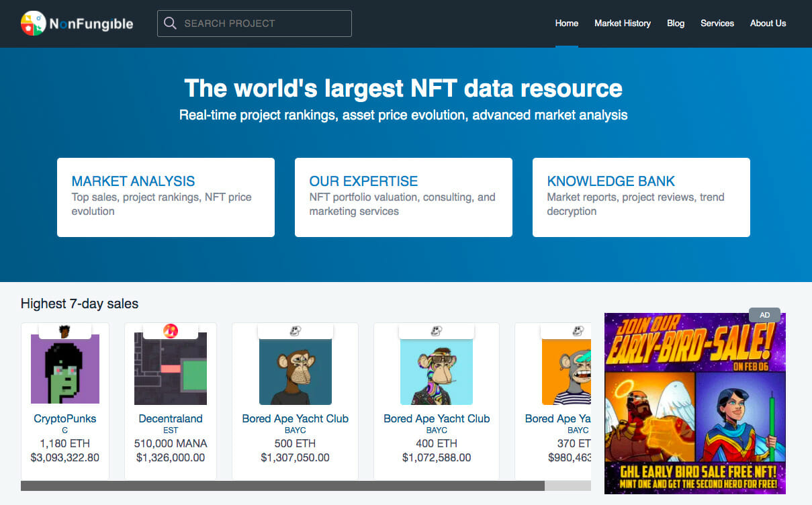View Our Expertise services card
The width and height of the screenshot is (812, 505).
click(x=403, y=197)
